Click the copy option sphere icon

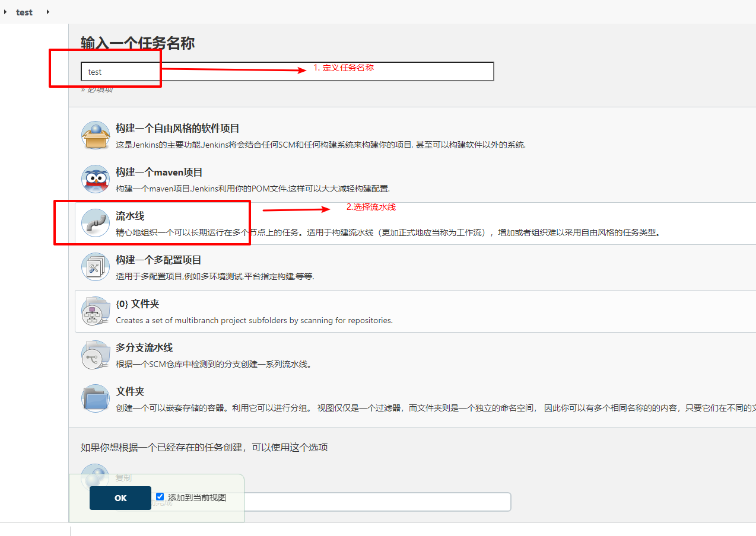coord(96,478)
